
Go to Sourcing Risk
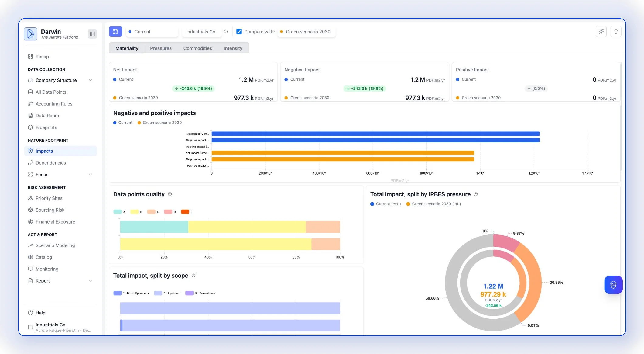(x=50, y=210)
